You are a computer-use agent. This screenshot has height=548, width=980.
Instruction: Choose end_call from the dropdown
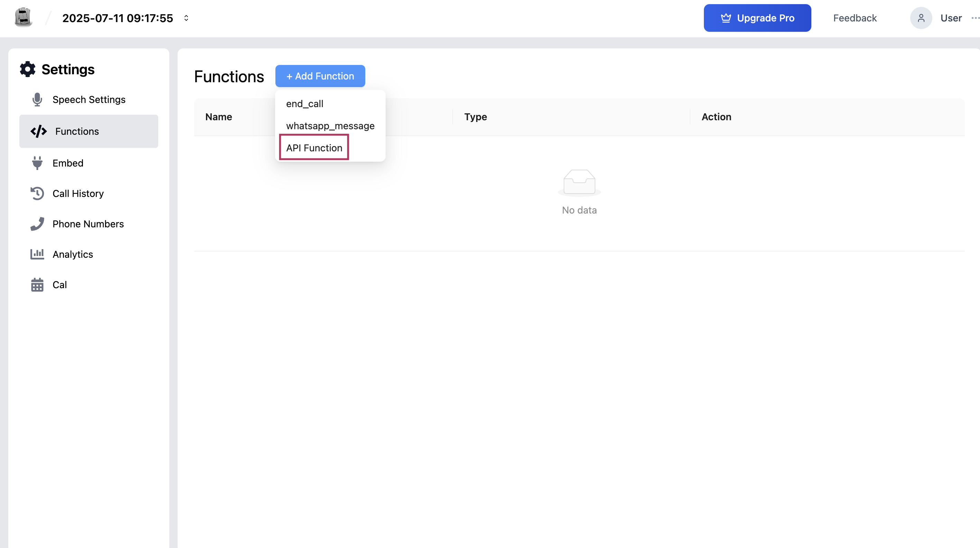click(x=330, y=103)
